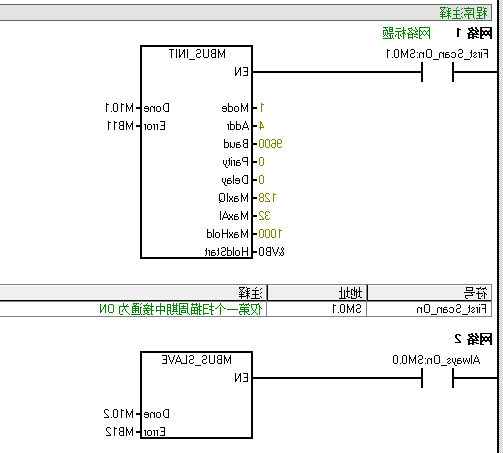The width and height of the screenshot is (503, 453).
Task: Click the 地址 column header in symbol table
Action: coord(317,293)
